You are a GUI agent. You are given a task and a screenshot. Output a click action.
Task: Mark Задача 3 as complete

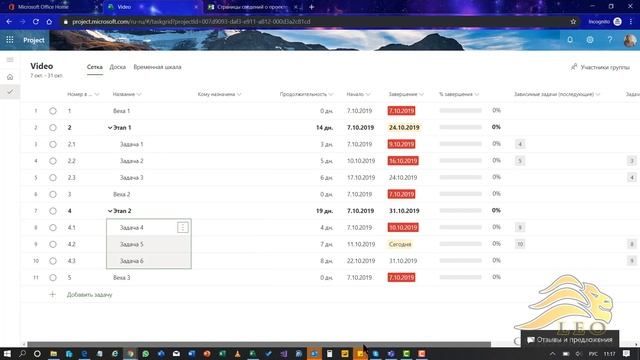pos(53,178)
